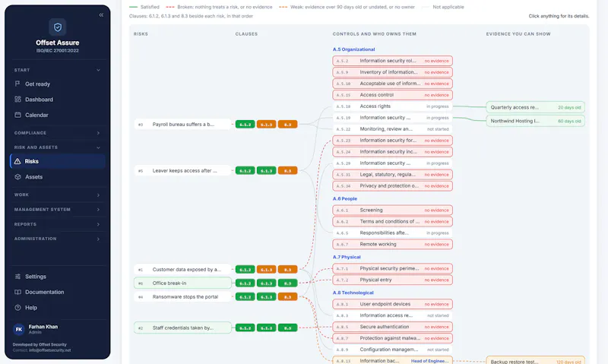Select risk Leaver keeps access after ...
The height and width of the screenshot is (364, 608).
point(182,170)
